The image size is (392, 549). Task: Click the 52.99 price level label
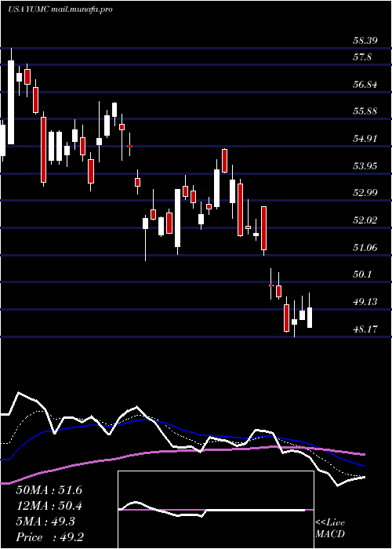pos(365,193)
